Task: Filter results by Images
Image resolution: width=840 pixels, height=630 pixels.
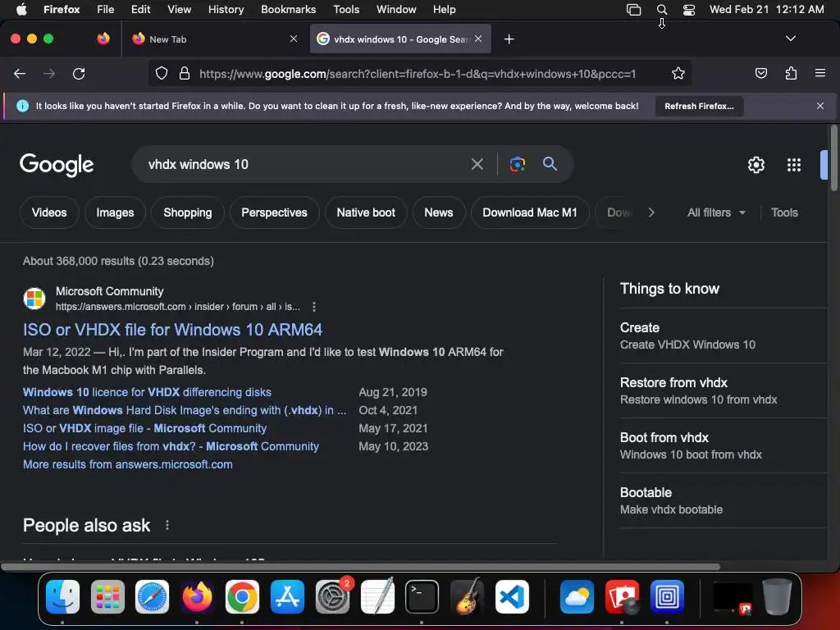Action: [115, 212]
